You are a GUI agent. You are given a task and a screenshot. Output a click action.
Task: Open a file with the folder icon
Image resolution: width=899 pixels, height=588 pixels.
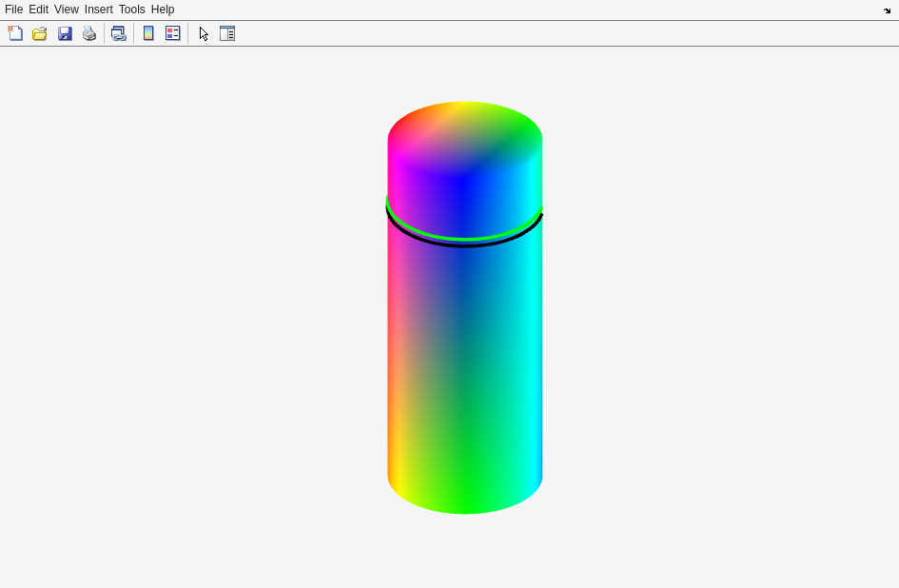40,33
